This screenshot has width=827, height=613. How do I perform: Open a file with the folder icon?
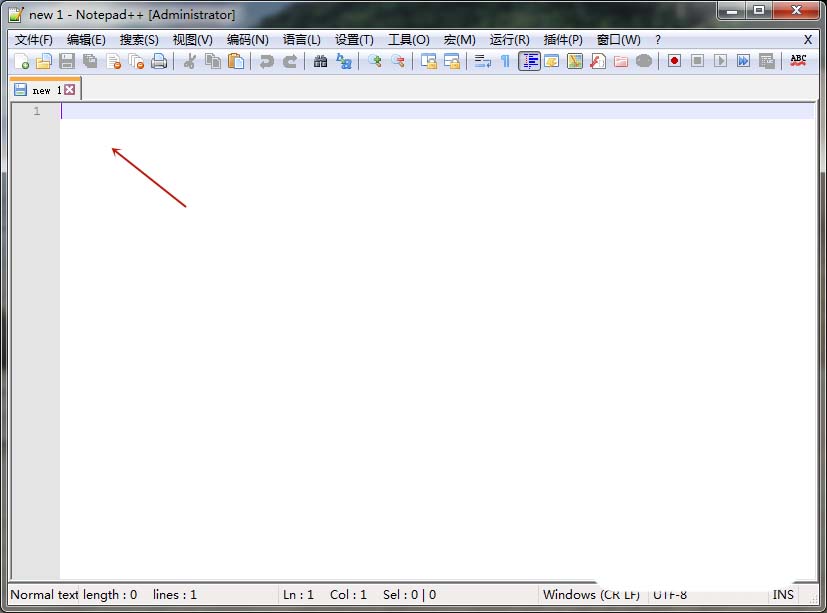[x=44, y=61]
